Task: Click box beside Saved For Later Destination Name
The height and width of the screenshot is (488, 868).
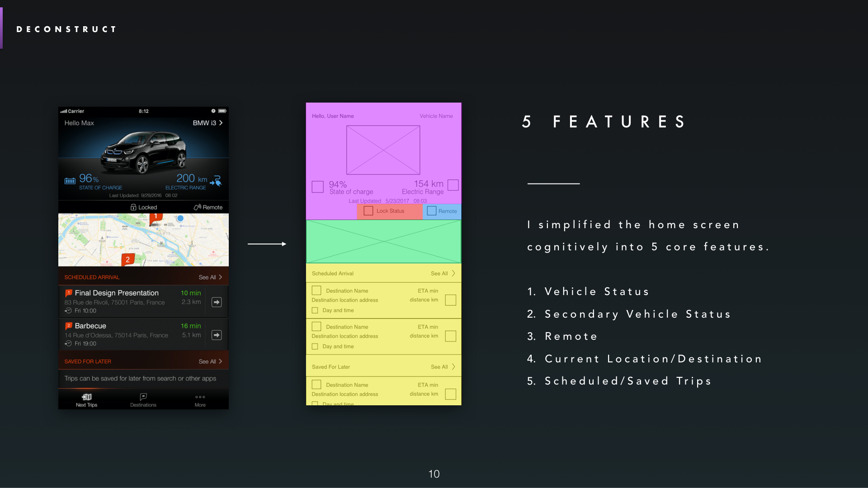Action: coord(316,385)
